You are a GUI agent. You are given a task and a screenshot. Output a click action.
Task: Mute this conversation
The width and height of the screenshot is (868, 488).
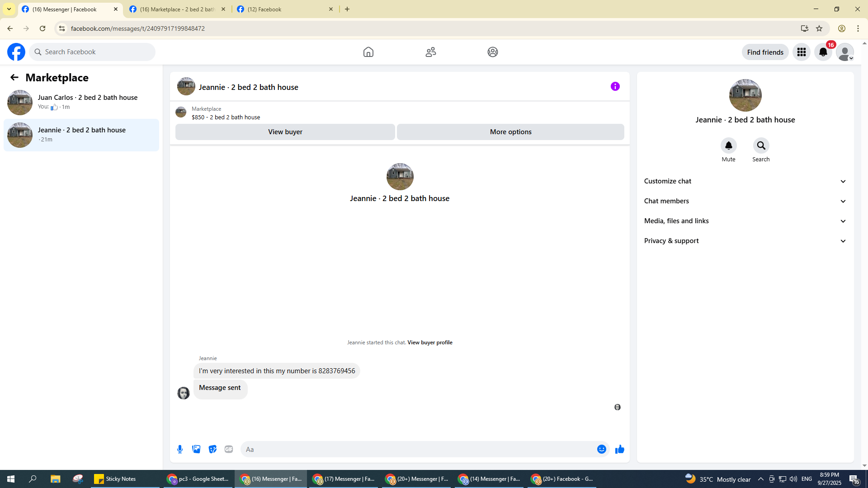coord(728,145)
